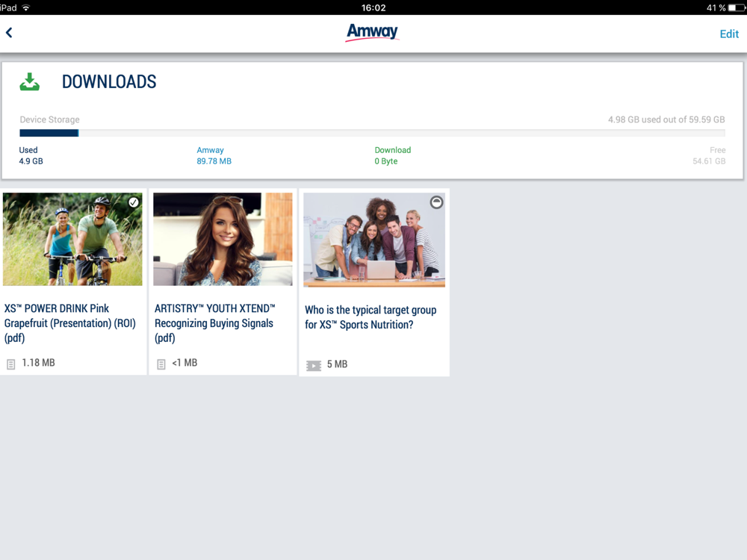The width and height of the screenshot is (747, 560).
Task: Tap the Amway logo in header
Action: pyautogui.click(x=372, y=32)
